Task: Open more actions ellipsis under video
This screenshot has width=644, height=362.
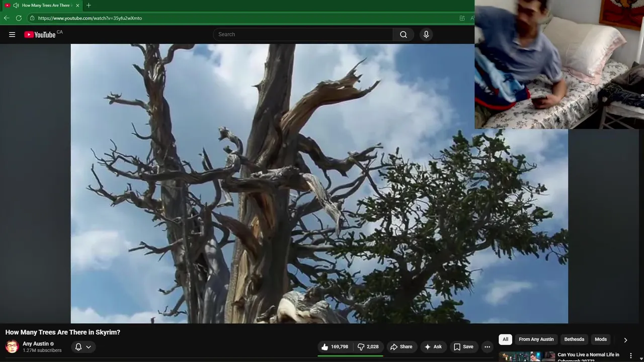Action: click(x=487, y=347)
